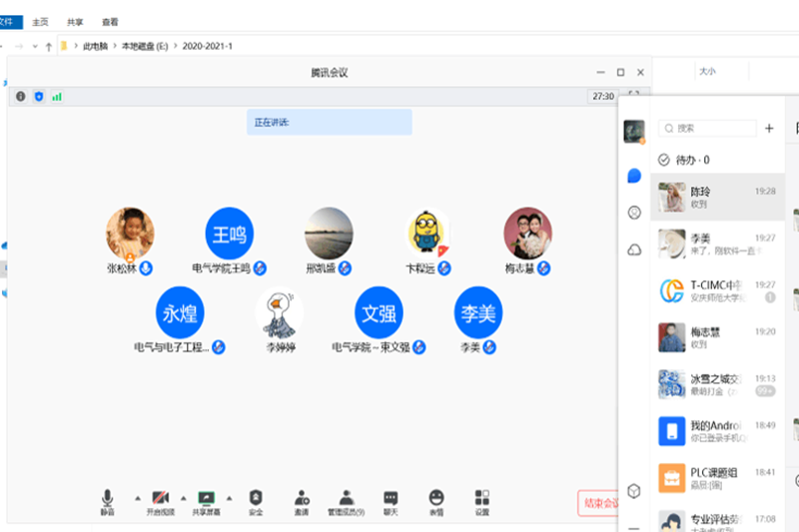The height and width of the screenshot is (532, 799).
Task: Switch to the 共享 ribbon tab
Action: (x=75, y=22)
